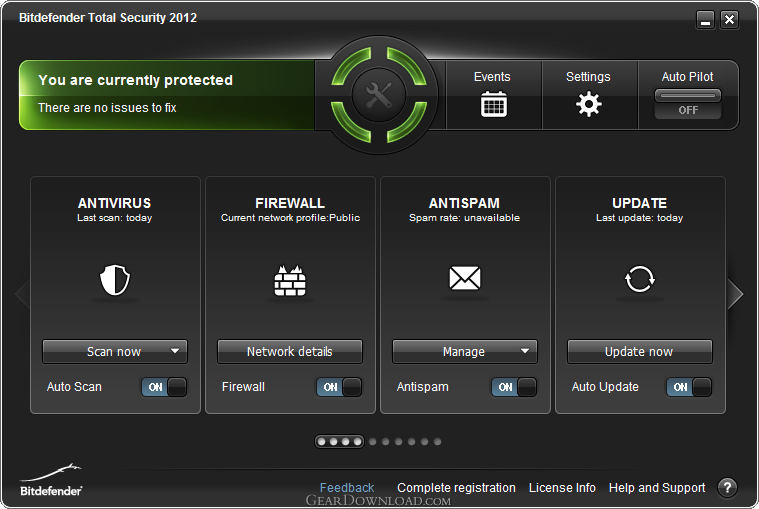
Task: Click 'Spam rate: unavailable' text
Action: coord(465,218)
